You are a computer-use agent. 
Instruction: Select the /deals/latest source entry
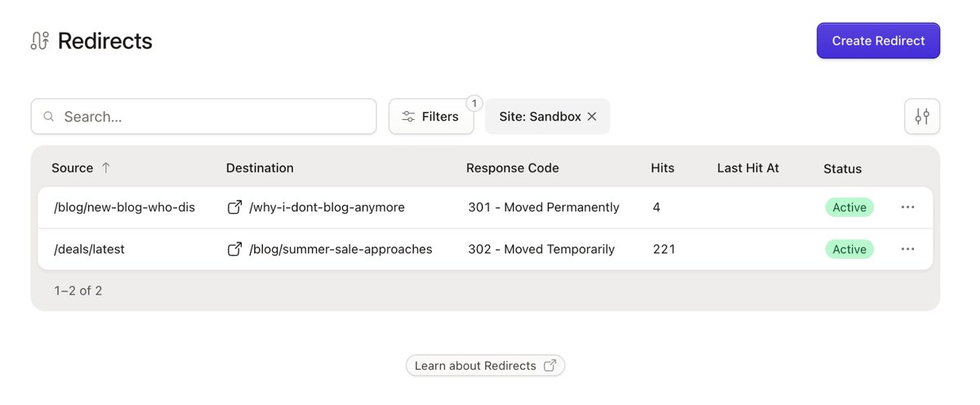pyautogui.click(x=90, y=249)
